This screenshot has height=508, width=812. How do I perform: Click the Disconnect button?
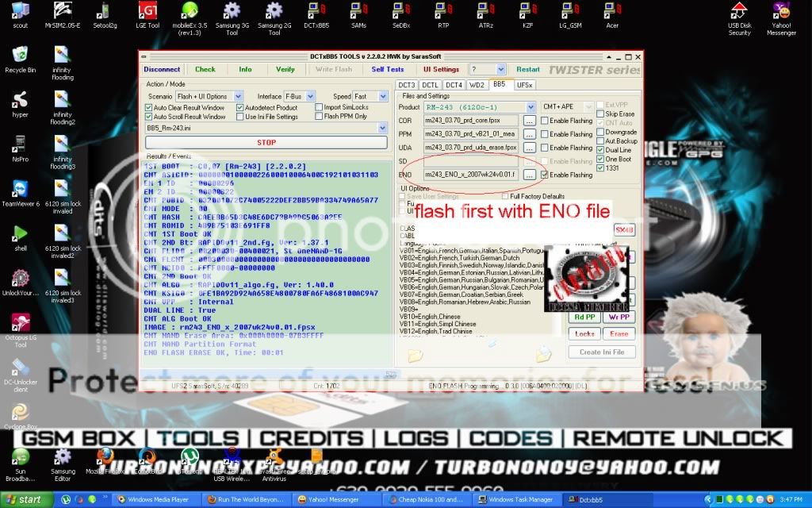pos(162,69)
